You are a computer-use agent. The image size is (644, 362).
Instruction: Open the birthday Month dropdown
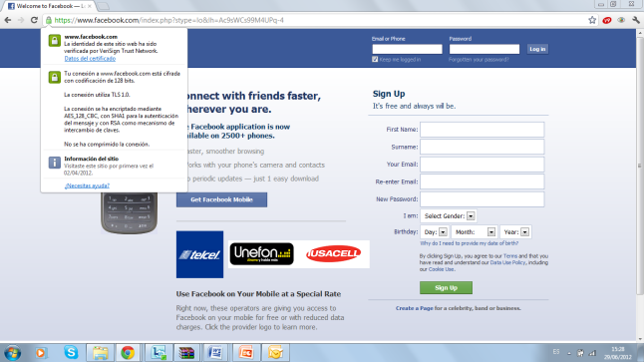[475, 232]
